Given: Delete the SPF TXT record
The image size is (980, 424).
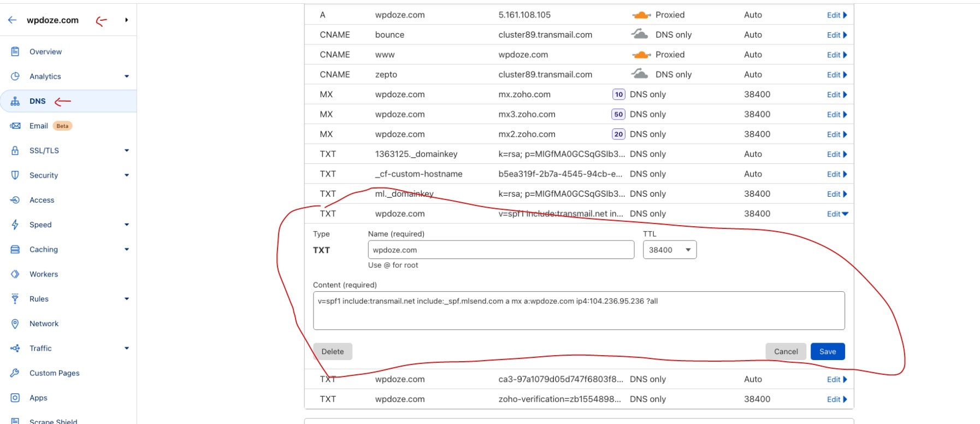Looking at the screenshot, I should [x=332, y=351].
